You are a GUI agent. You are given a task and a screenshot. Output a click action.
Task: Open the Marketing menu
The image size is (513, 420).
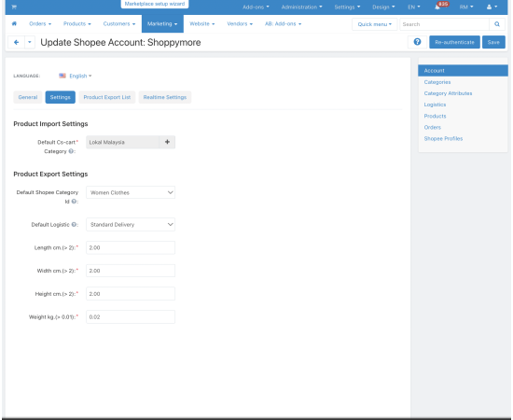(x=162, y=24)
